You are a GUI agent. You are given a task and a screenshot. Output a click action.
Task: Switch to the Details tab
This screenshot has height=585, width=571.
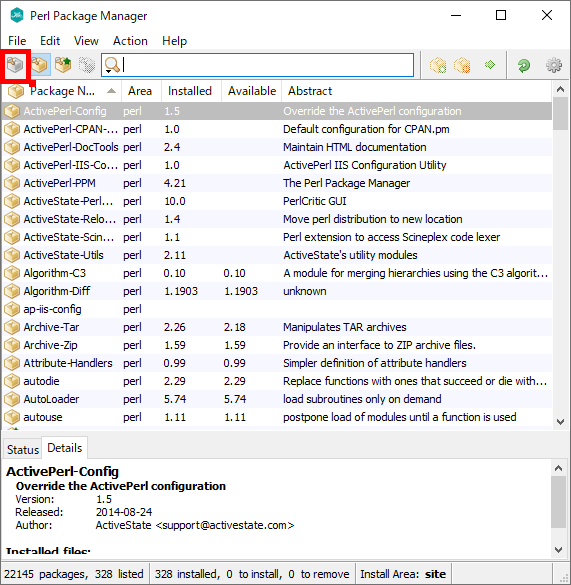[65, 448]
